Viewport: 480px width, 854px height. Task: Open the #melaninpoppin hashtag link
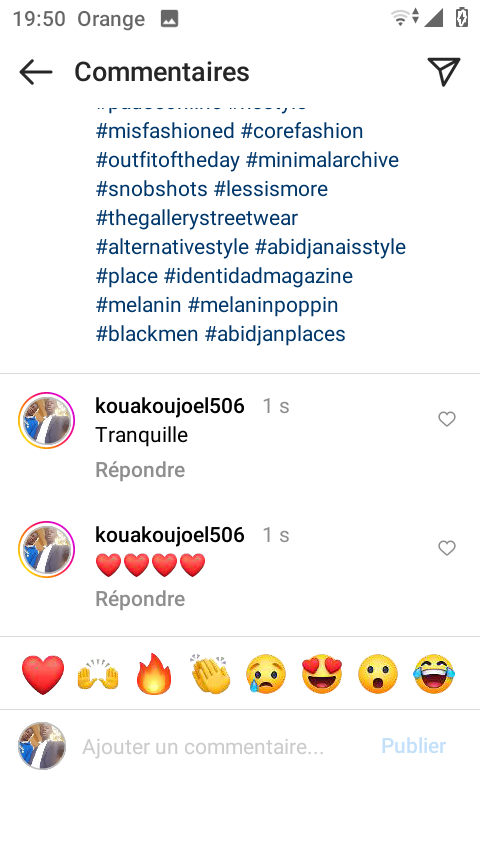(x=263, y=305)
